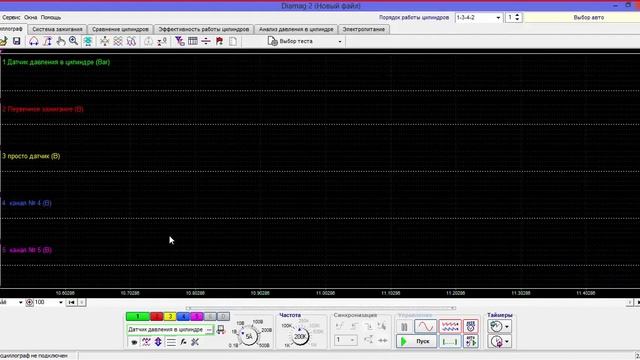
Task: Save the file with the floppy disk icon
Action: (x=16, y=41)
